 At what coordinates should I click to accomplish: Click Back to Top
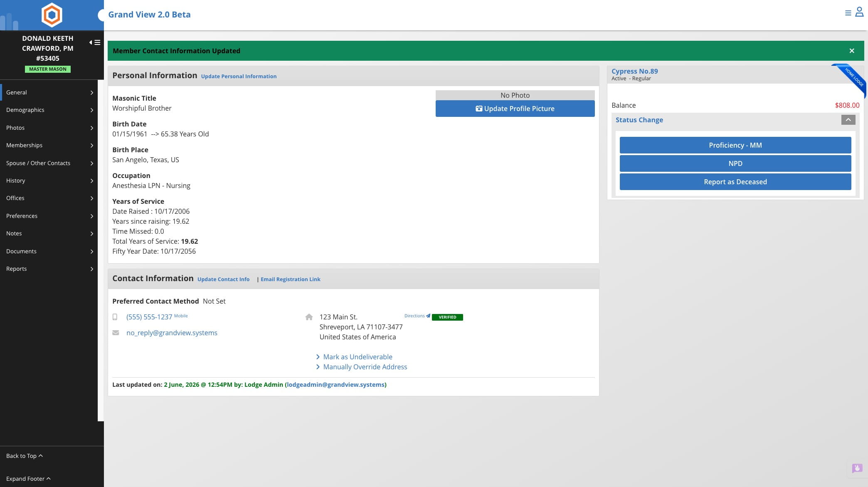(x=25, y=456)
